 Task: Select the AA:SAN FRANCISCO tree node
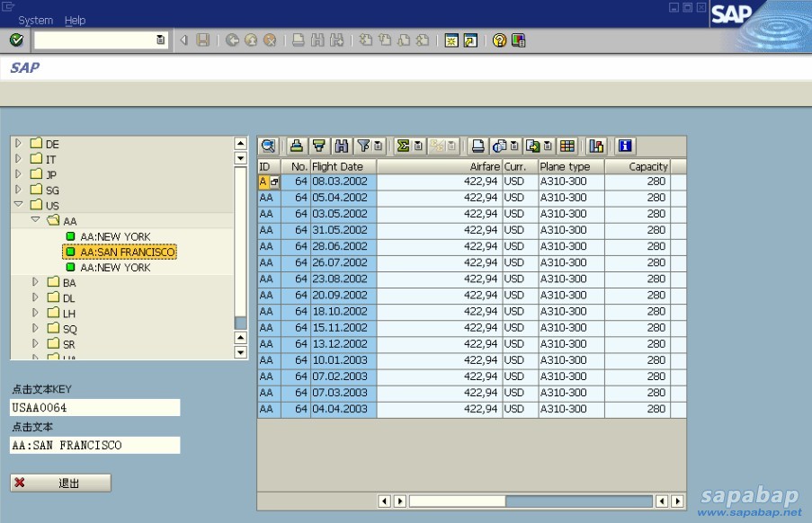[x=120, y=252]
